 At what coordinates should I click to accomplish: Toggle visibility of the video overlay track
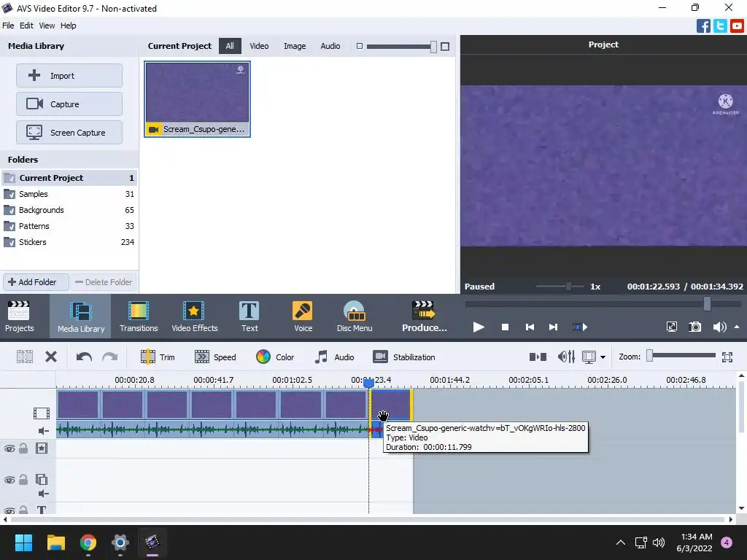(x=9, y=480)
